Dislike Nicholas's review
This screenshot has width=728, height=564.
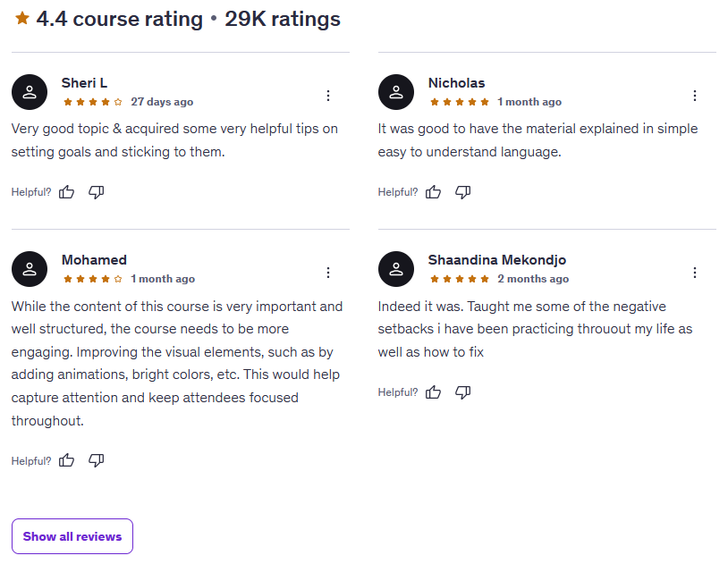(463, 192)
